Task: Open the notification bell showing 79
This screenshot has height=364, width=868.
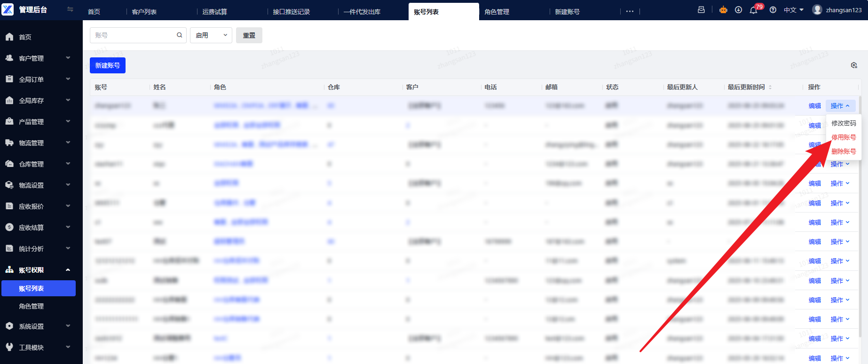Action: click(x=753, y=10)
